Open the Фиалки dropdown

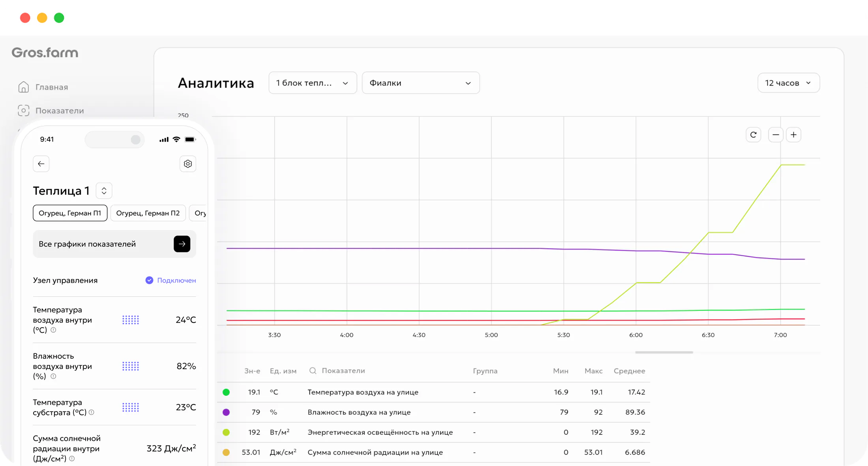click(x=421, y=83)
